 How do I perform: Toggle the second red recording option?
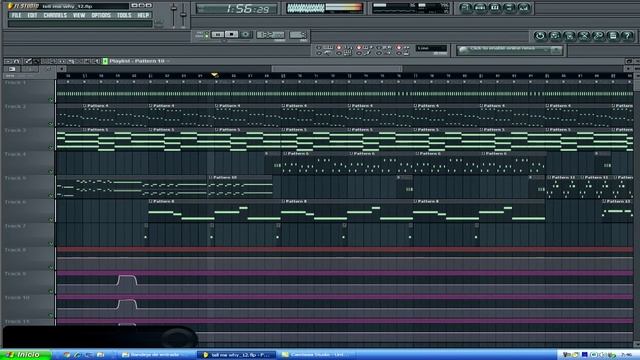pyautogui.click(x=359, y=48)
